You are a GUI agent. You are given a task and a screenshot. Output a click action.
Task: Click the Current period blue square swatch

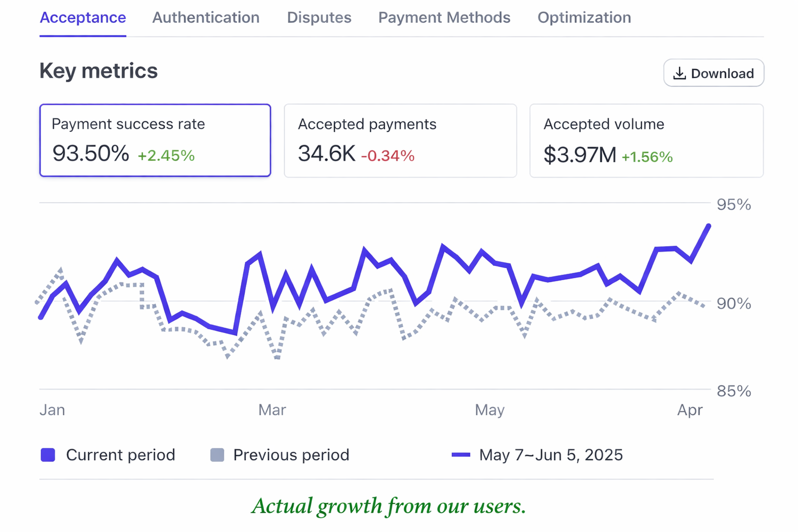48,455
